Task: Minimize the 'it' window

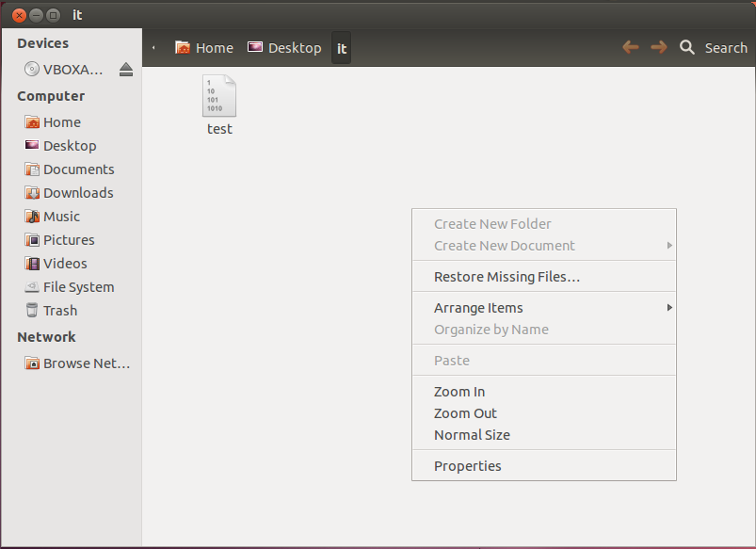Action: pyautogui.click(x=36, y=15)
